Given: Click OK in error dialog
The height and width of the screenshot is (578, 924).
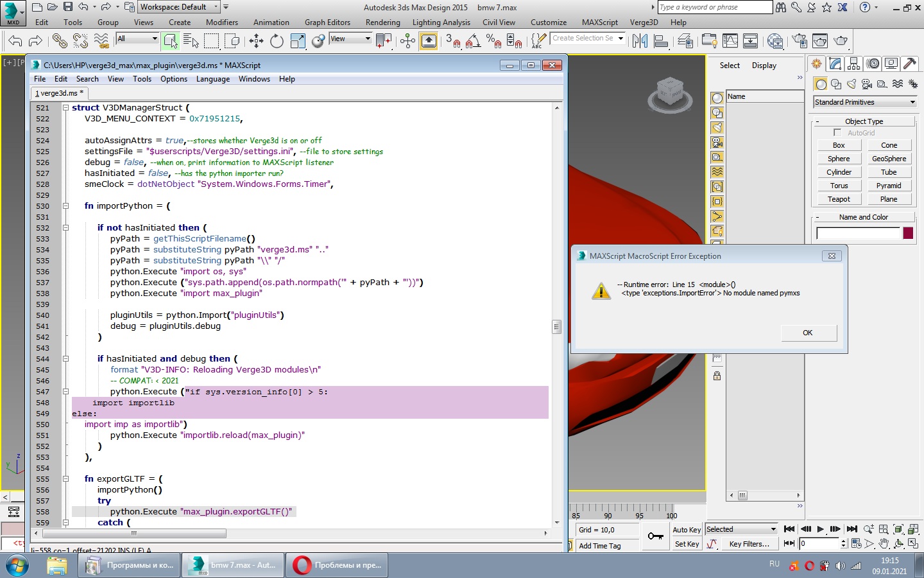Looking at the screenshot, I should point(809,333).
